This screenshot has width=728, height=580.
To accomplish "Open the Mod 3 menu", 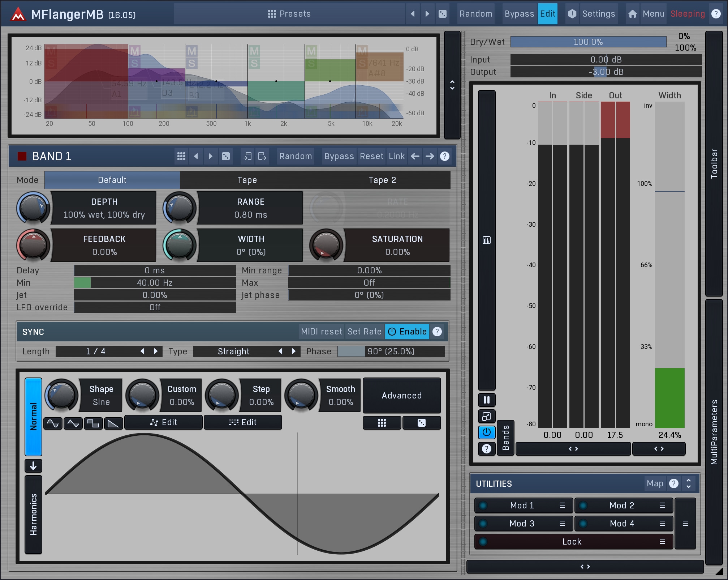I will pos(563,523).
